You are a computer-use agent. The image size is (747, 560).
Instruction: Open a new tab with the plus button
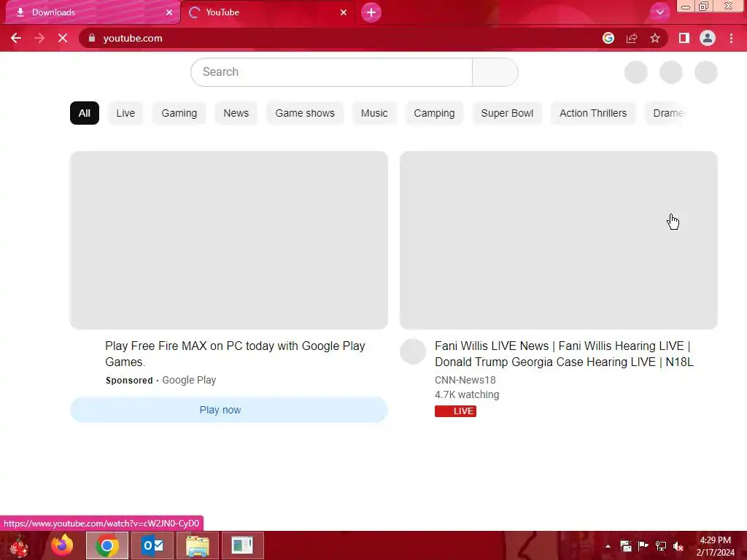click(371, 12)
